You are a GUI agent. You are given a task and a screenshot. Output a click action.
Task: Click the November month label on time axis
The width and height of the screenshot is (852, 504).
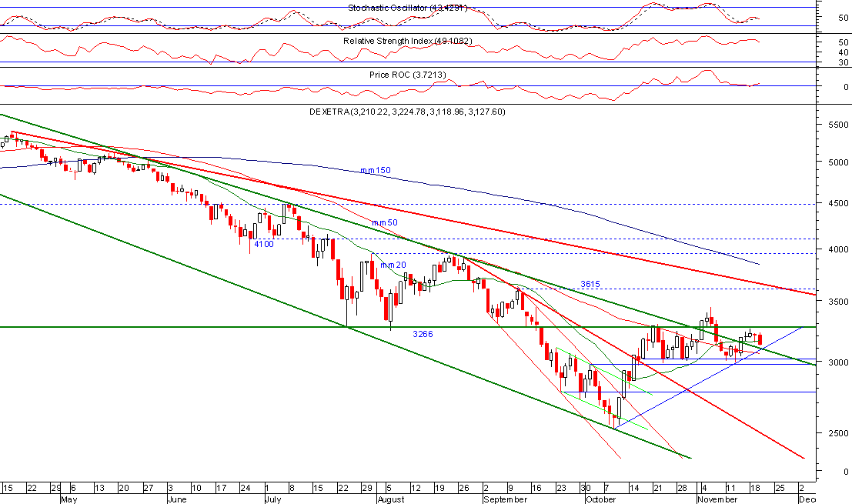point(717,499)
